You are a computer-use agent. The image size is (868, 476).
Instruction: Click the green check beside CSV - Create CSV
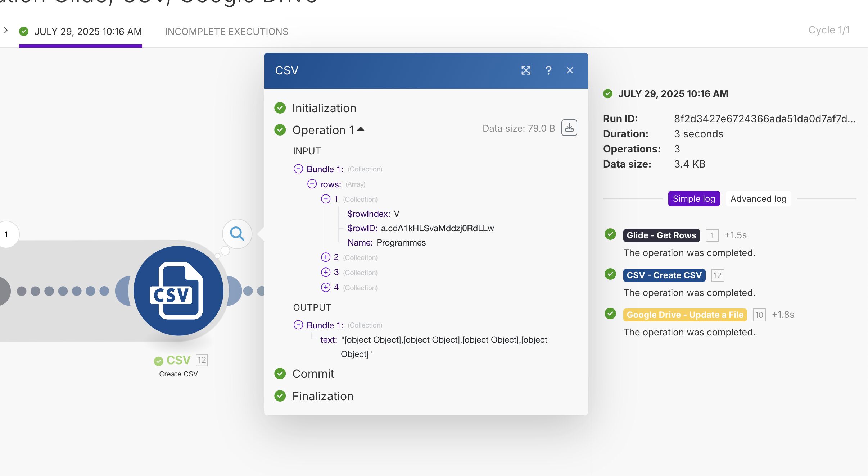pyautogui.click(x=610, y=274)
